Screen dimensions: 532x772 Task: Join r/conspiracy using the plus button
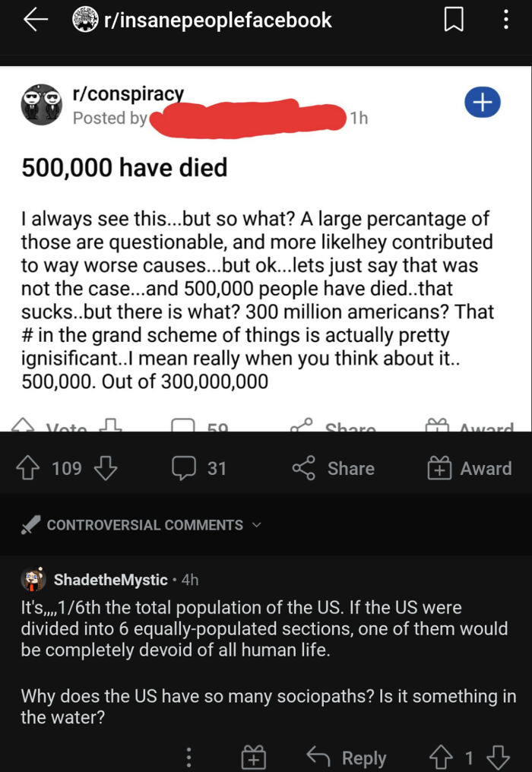click(x=483, y=102)
